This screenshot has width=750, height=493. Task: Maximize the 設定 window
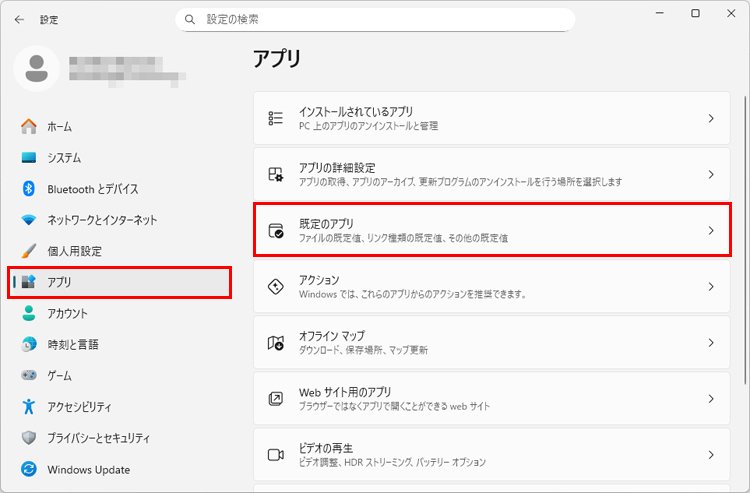(695, 13)
